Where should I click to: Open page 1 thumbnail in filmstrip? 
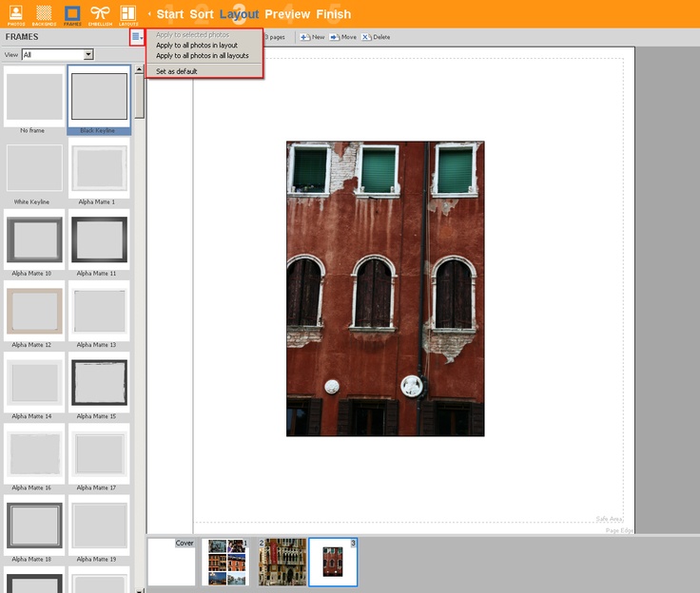[225, 562]
